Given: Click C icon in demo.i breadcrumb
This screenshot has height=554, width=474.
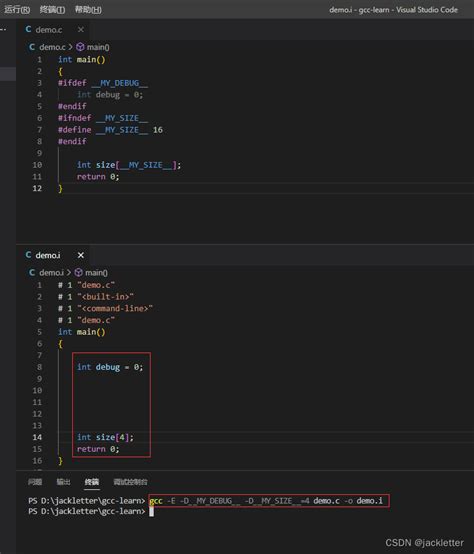Looking at the screenshot, I should 32,272.
